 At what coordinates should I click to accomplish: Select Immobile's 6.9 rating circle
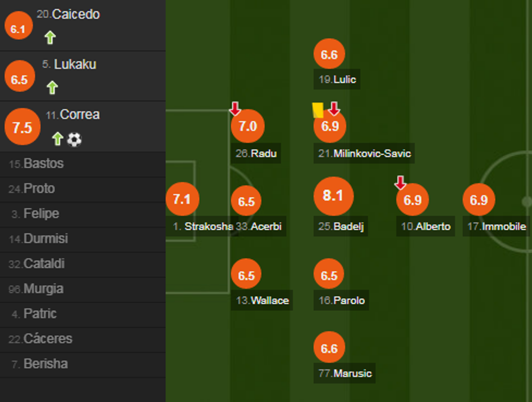(x=478, y=200)
